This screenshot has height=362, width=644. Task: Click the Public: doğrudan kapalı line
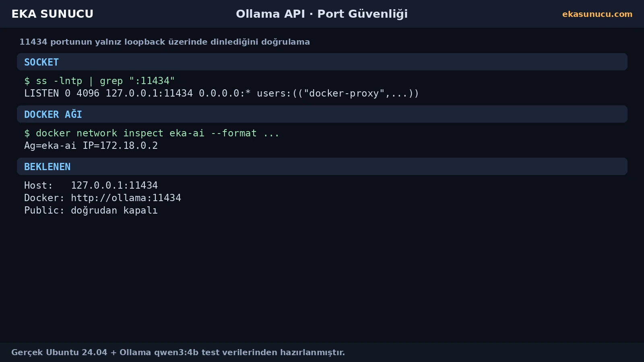point(91,210)
